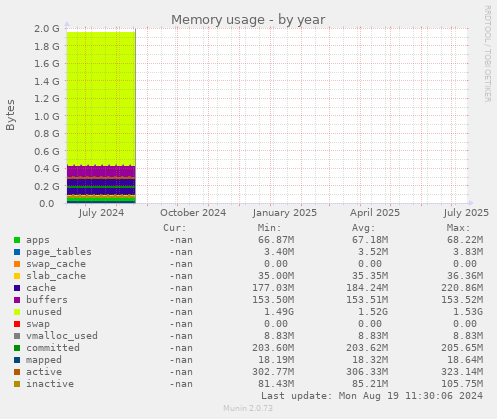Click the 'swap_cache' legend label
497x419 pixels.
(x=56, y=264)
